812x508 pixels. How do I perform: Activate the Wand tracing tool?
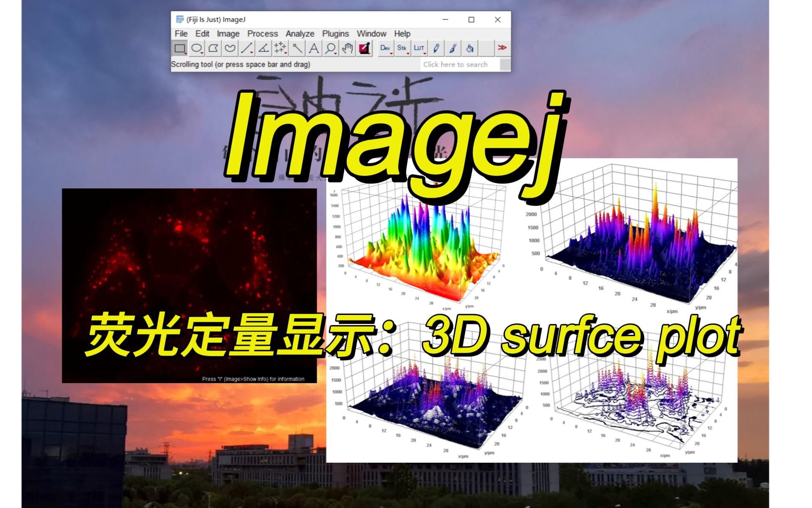click(297, 48)
